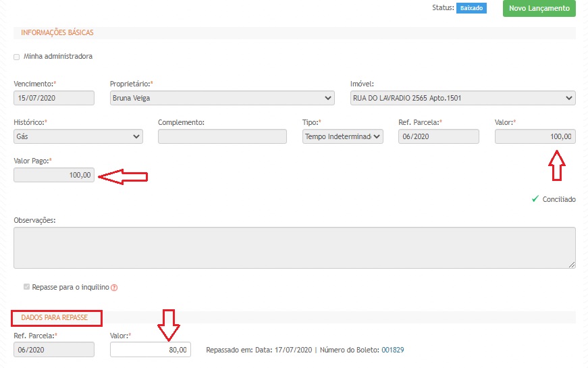Click the green Conciliado checkmark icon
588x368 pixels.
click(x=535, y=199)
